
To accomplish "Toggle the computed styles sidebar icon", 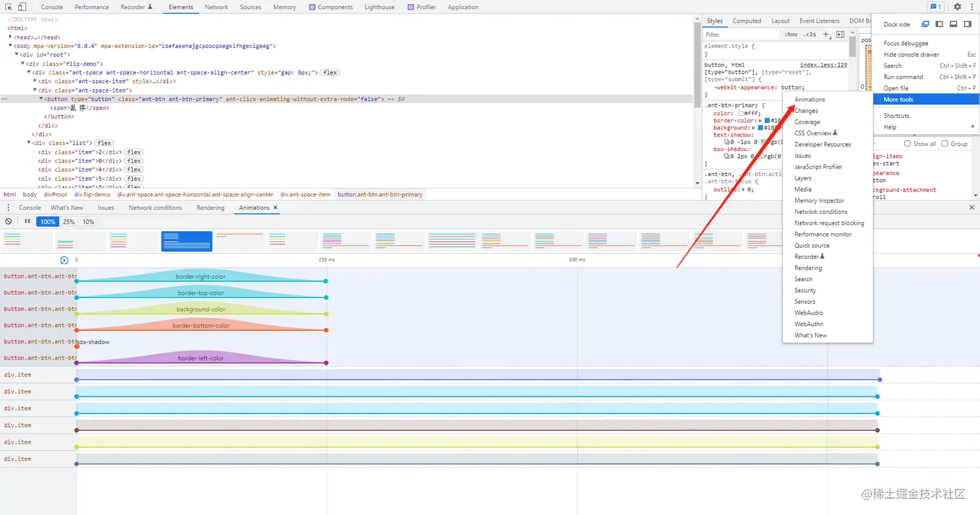I will tap(841, 34).
